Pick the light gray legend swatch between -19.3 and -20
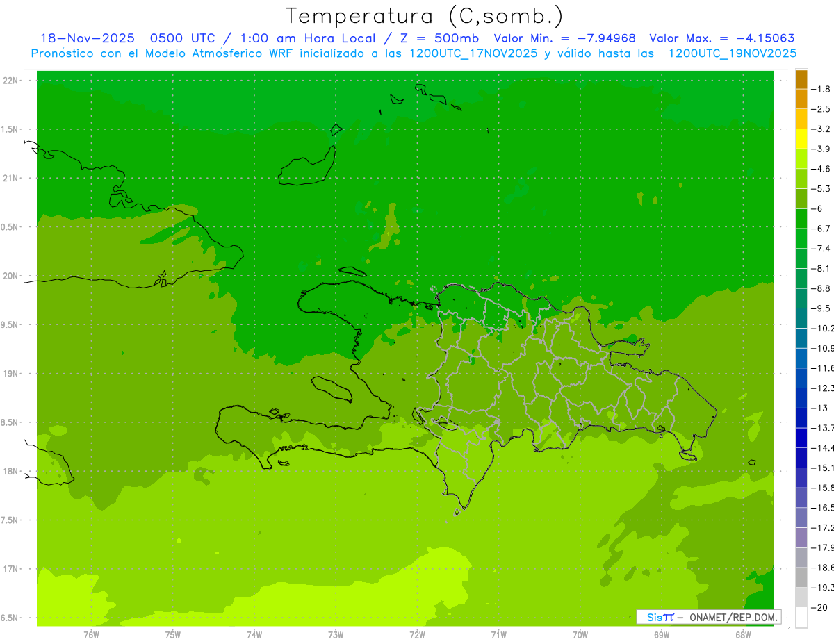Viewport: 834px width, 644px height. click(801, 597)
